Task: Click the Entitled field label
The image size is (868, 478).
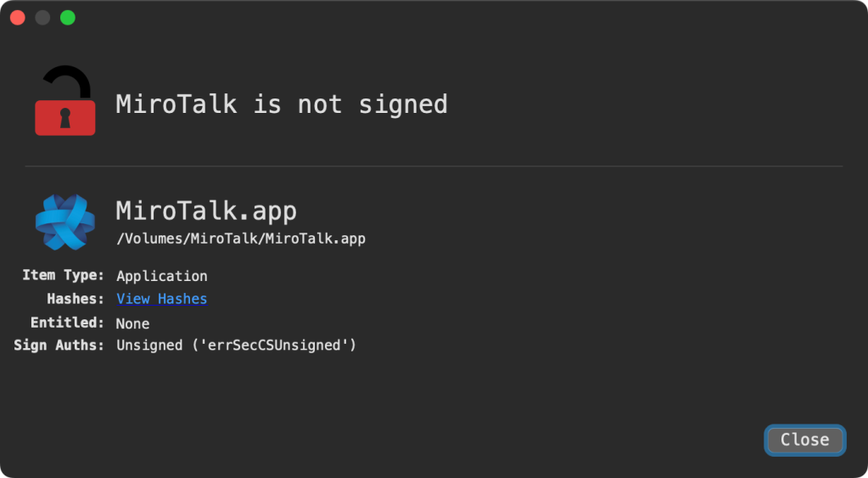Action: (x=67, y=323)
